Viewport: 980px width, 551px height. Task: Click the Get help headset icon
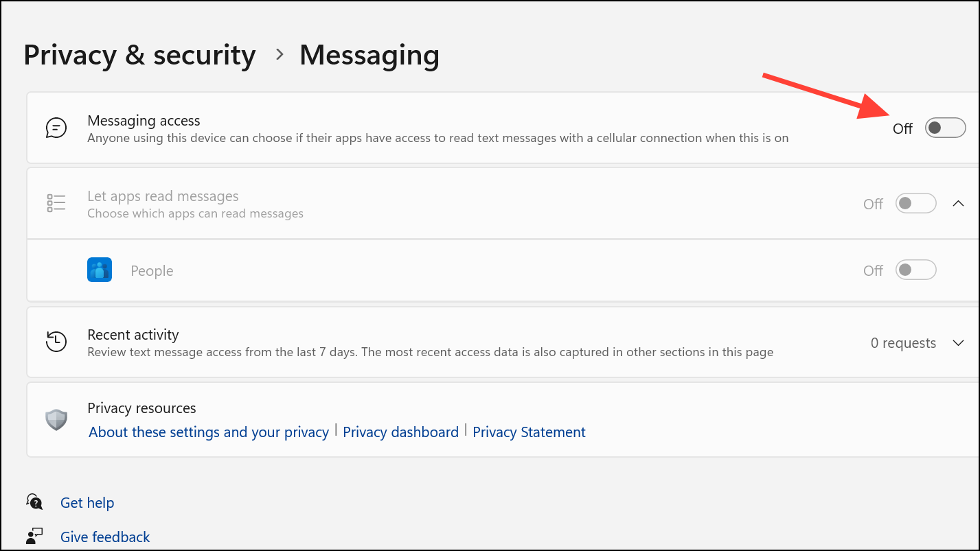(x=34, y=502)
